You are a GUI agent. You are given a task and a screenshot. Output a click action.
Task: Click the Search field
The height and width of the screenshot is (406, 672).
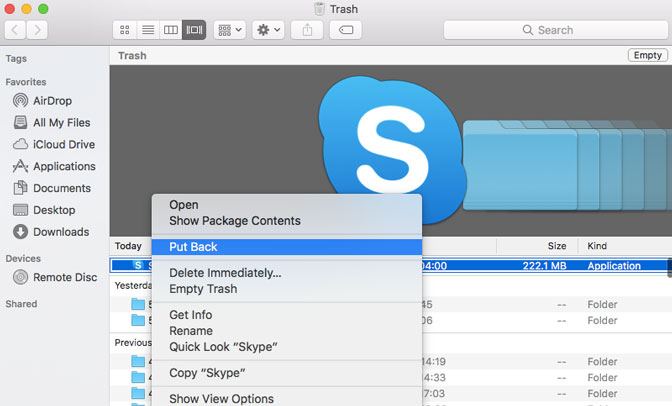[x=556, y=30]
